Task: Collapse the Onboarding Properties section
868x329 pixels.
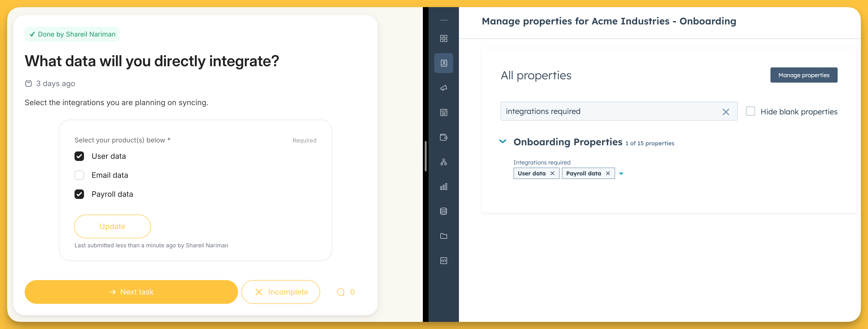Action: tap(502, 141)
